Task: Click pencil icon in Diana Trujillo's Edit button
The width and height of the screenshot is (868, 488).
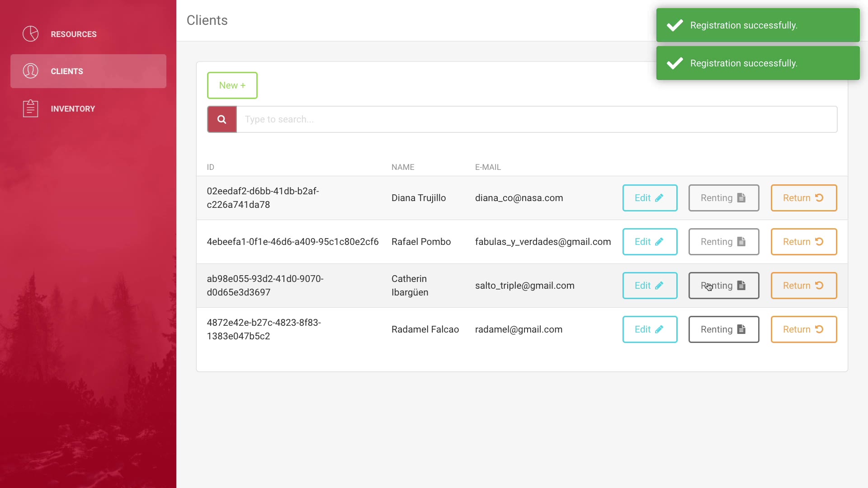Action: (x=659, y=198)
